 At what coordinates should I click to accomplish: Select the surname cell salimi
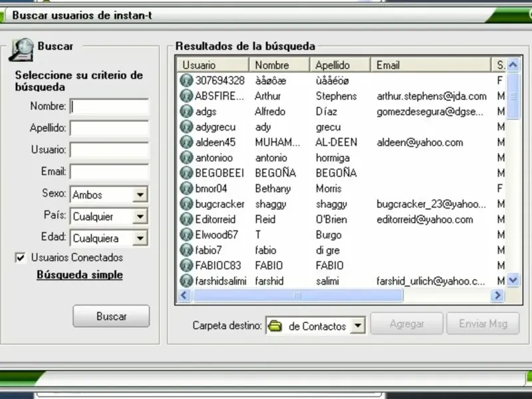tap(327, 281)
